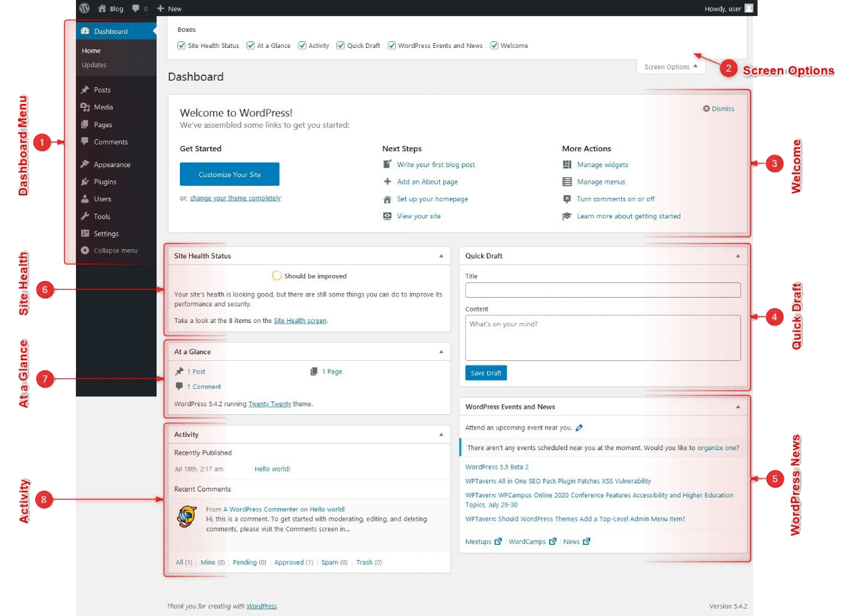The height and width of the screenshot is (616, 853).
Task: Toggle the Quick Draft checkbox
Action: pyautogui.click(x=341, y=46)
